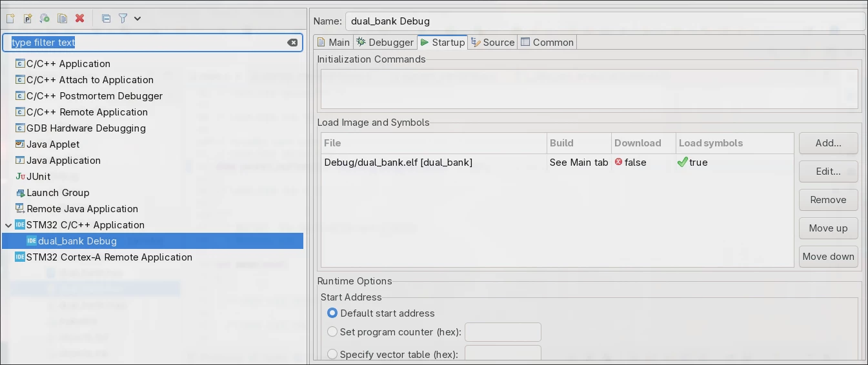Select JUnit configuration type

pos(33,177)
